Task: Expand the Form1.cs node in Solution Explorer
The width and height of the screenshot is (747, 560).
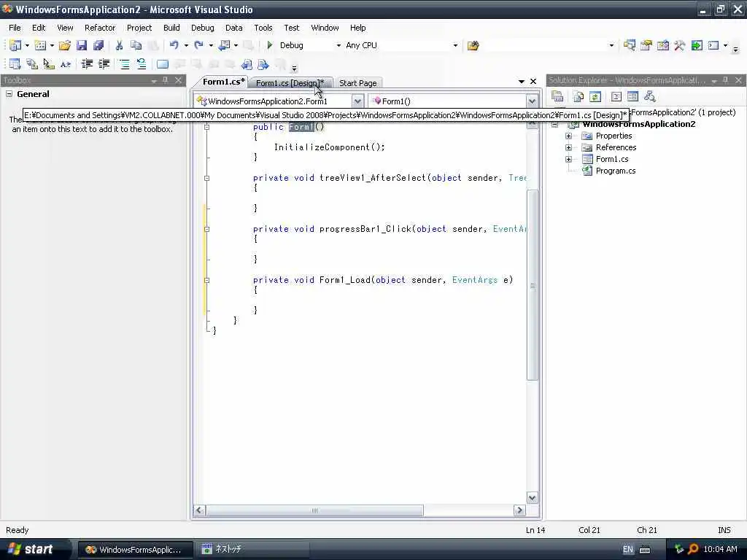Action: 568,159
